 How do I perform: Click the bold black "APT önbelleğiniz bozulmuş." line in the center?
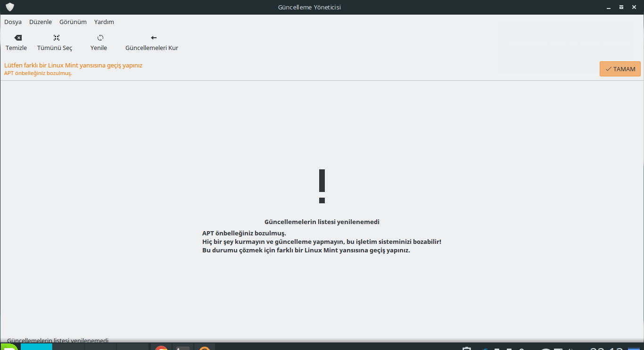(x=244, y=233)
